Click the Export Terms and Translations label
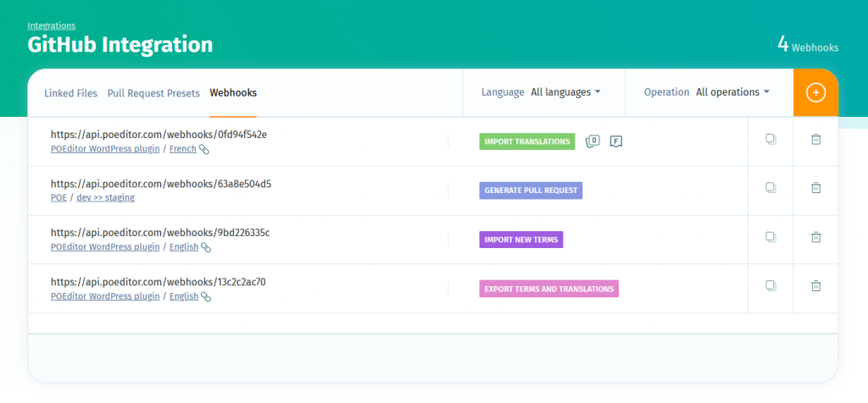This screenshot has height=403, width=868. tap(548, 289)
